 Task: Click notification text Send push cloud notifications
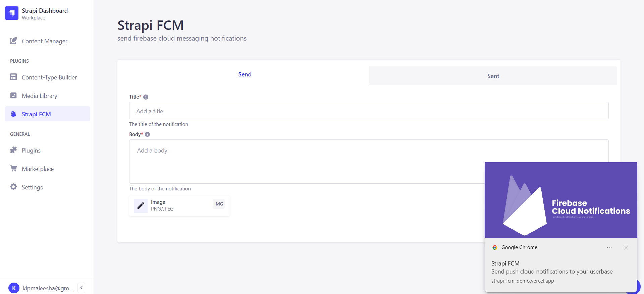pos(552,272)
